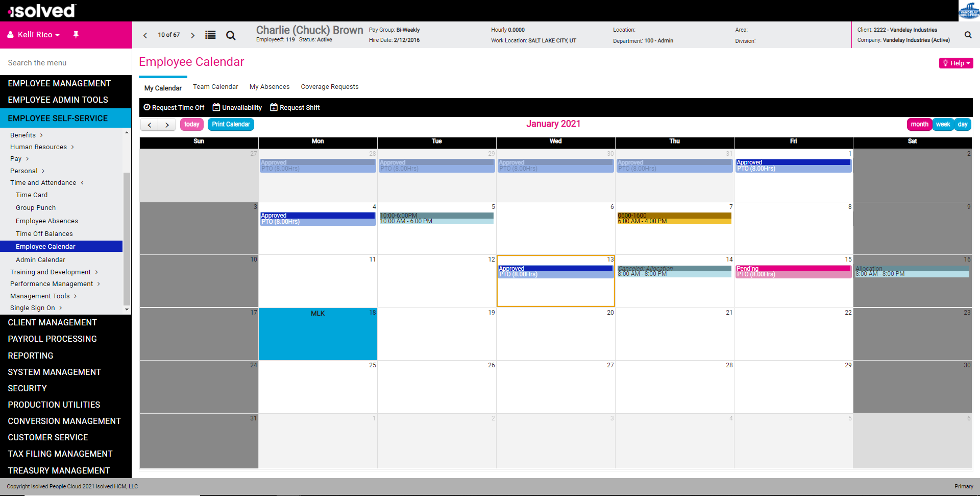This screenshot has height=496, width=980.
Task: Click the Print Calendar button
Action: click(x=231, y=124)
